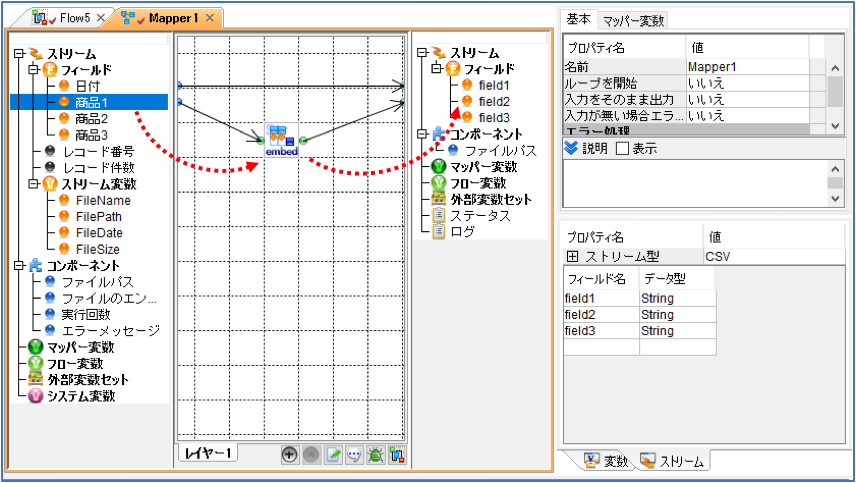Select the 商品1 field in the input tree

91,102
